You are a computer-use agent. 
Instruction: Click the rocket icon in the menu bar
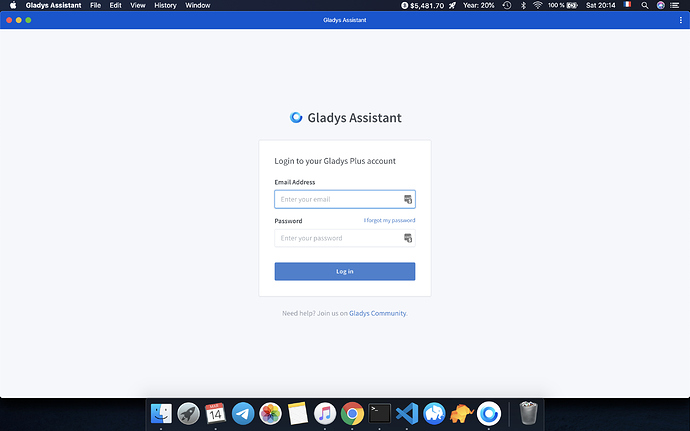click(x=452, y=5)
